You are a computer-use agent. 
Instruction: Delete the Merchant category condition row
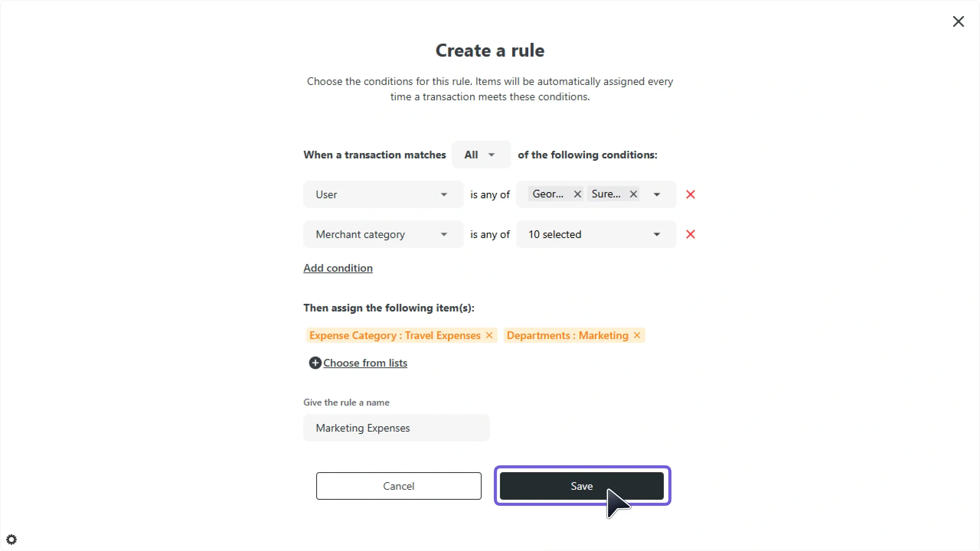(x=691, y=234)
